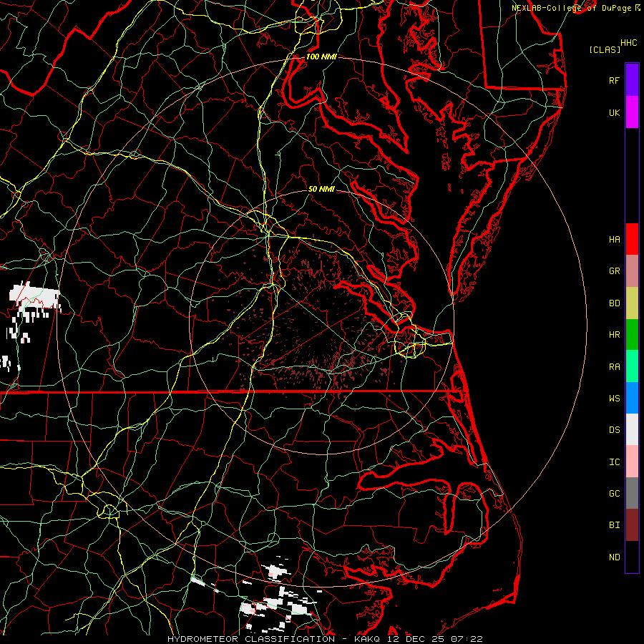Click the 100 NMI range ring label

pyautogui.click(x=321, y=57)
